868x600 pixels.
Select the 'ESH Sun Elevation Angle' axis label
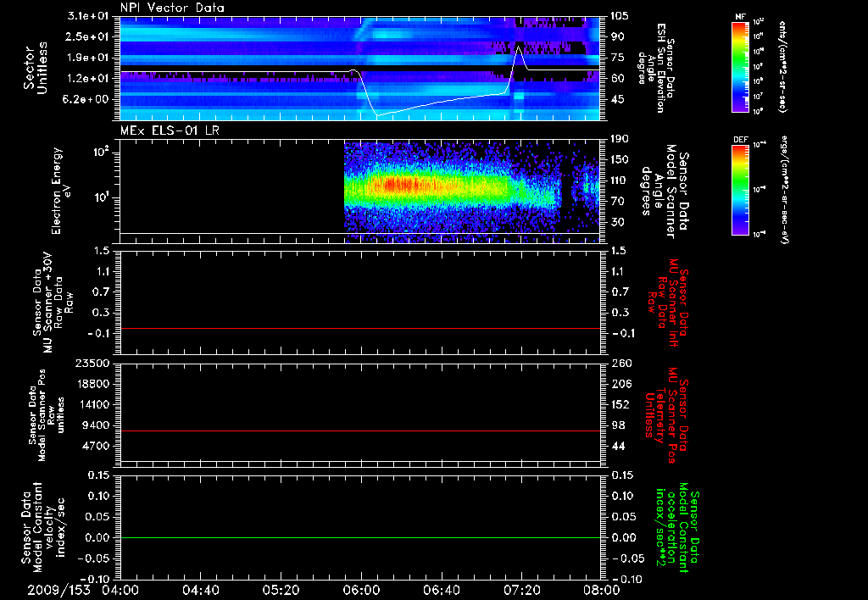[x=655, y=68]
